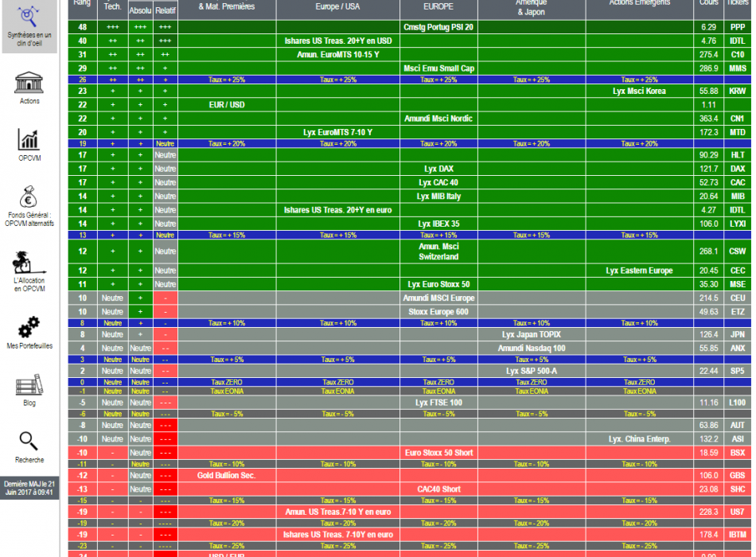Screen dimensions: 756x557
Task: Open CAC40 Short entry
Action: (x=438, y=489)
